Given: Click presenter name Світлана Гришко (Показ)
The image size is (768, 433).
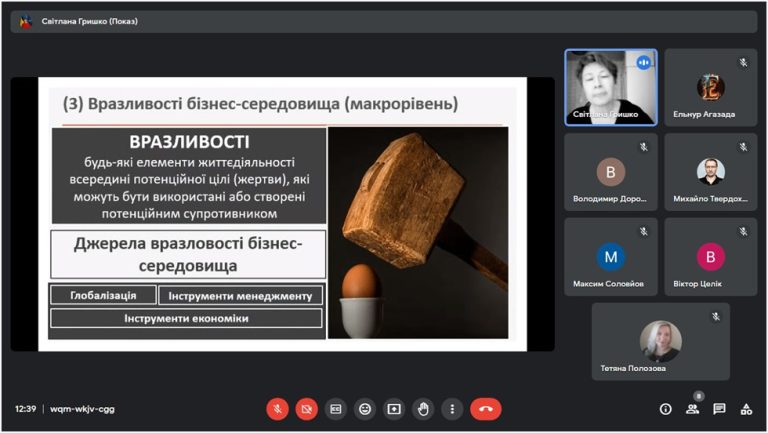Looking at the screenshot, I should coord(90,22).
